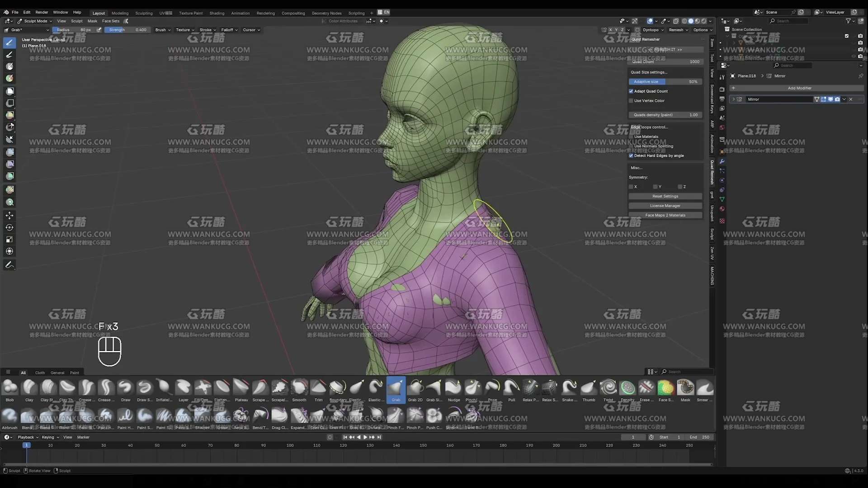Viewport: 868px width, 488px height.
Task: Enable Z symmetry in Quad Remesher
Action: [x=680, y=187]
